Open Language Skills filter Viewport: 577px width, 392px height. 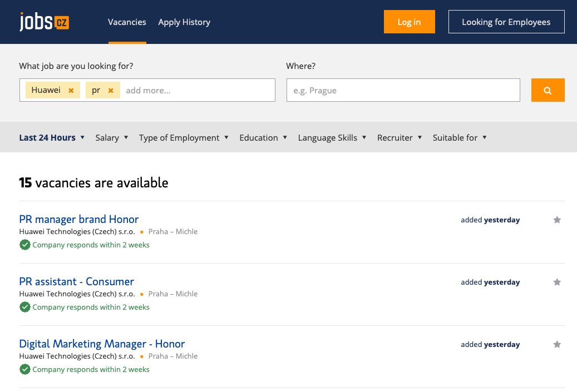coord(332,137)
